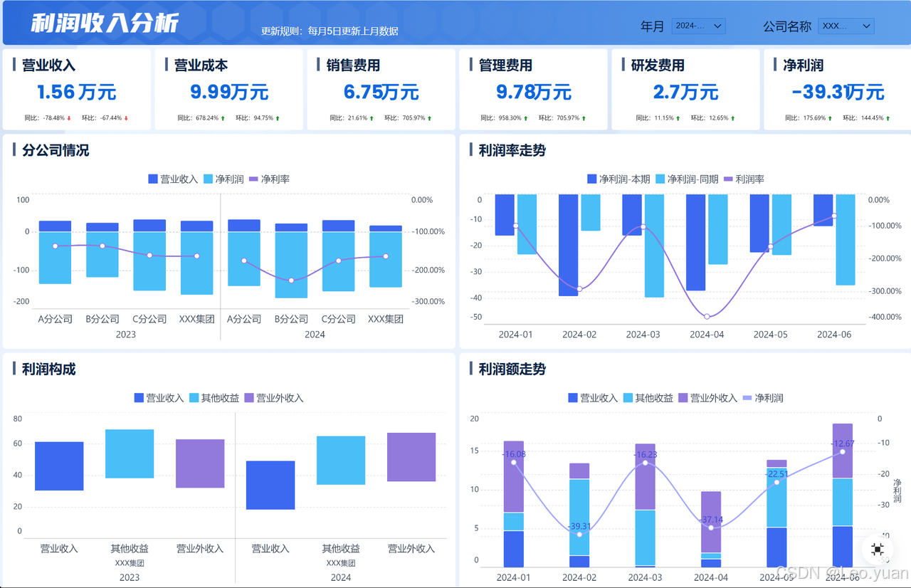
Task: Click the up arrow beside 环比 144.45%
Action: point(888,118)
